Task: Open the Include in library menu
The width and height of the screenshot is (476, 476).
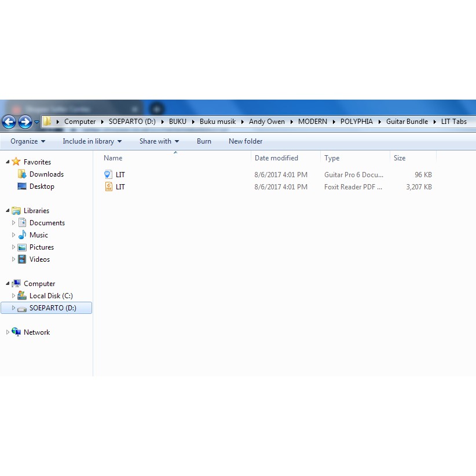Action: pyautogui.click(x=92, y=141)
